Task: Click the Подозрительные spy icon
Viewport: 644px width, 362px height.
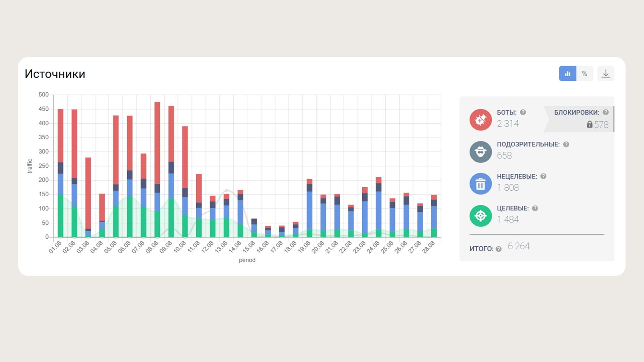Action: pos(480,152)
